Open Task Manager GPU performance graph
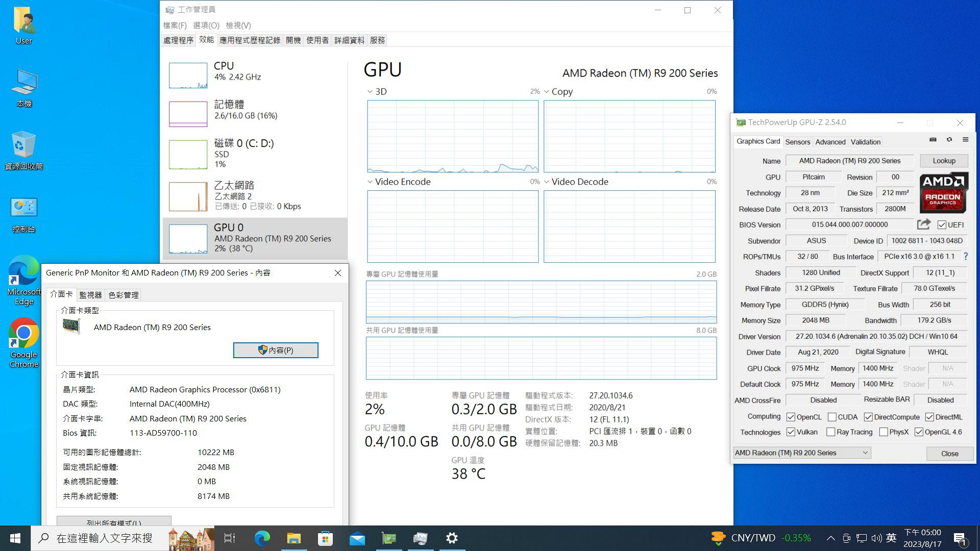This screenshot has width=980, height=551. click(x=452, y=136)
